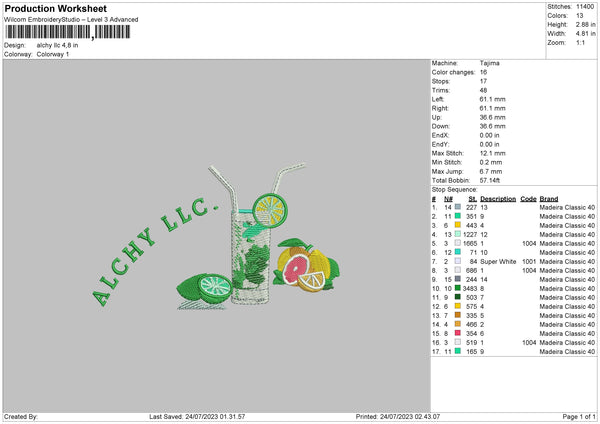Click the Color changes value 16
Viewport: 600px width, 424px height.
pos(483,72)
